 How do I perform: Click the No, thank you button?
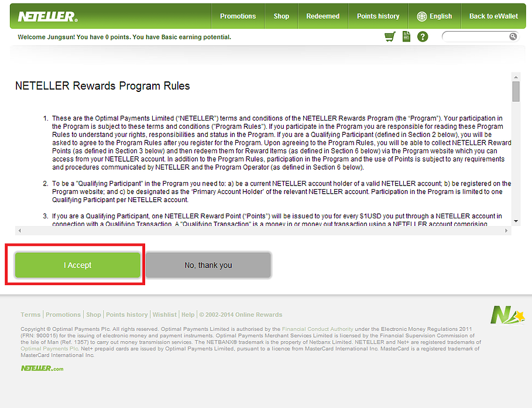pyautogui.click(x=208, y=265)
